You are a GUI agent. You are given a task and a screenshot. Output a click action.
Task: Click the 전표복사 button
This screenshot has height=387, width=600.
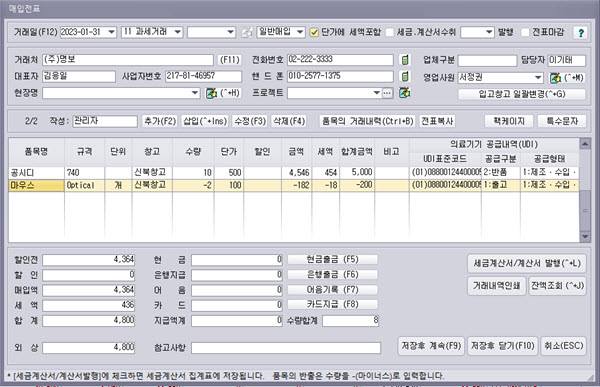click(437, 121)
